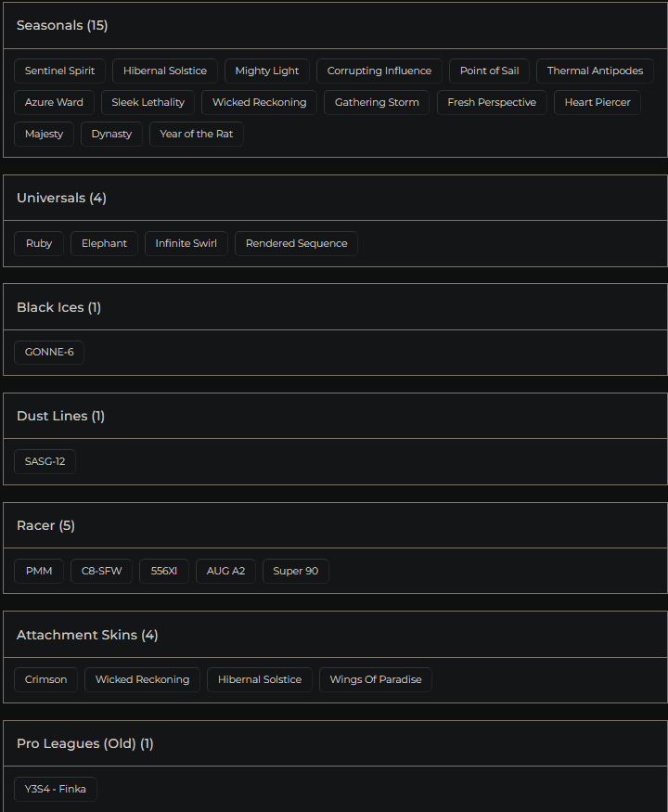Screen dimensions: 668x812
Task: Click the Point of Sail tag
Action: point(488,71)
